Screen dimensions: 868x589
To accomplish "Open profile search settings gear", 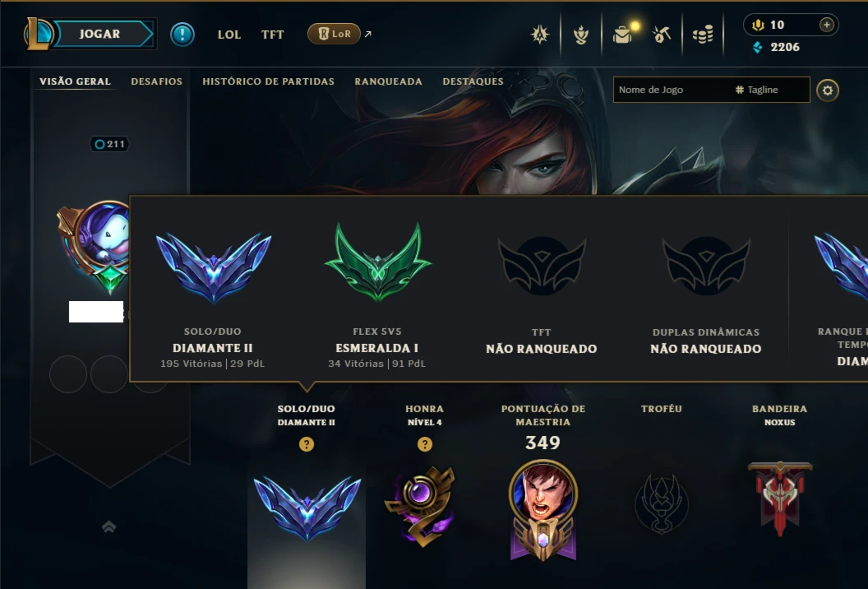I will point(828,90).
